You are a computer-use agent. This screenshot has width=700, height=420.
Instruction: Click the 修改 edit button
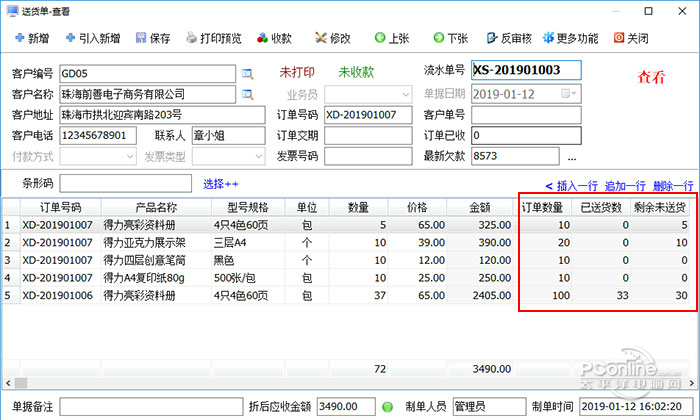pos(333,38)
